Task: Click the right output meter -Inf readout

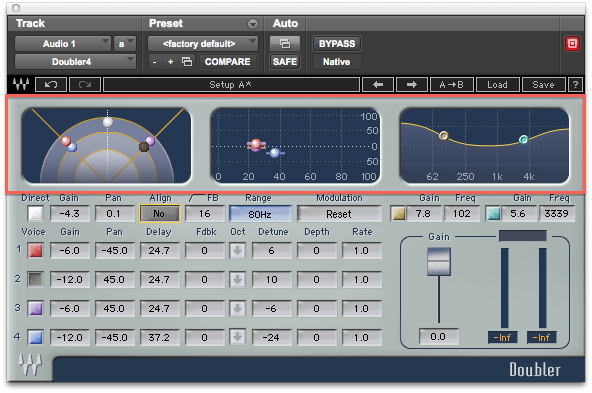Action: [x=541, y=337]
